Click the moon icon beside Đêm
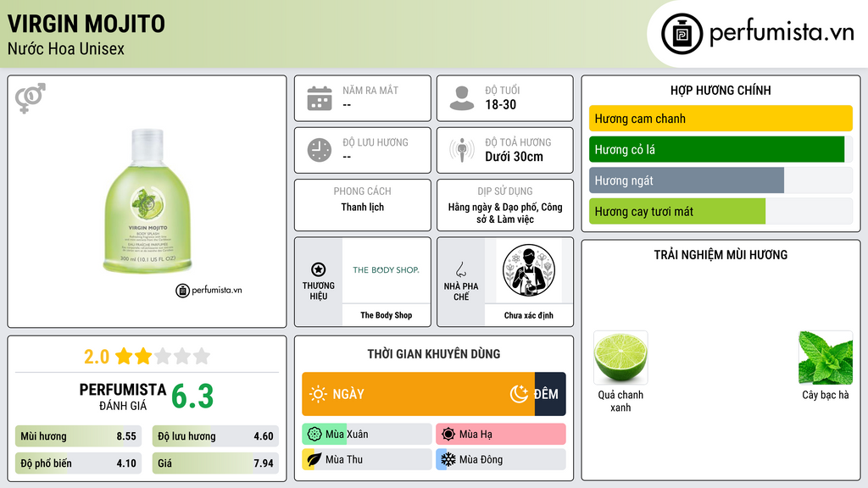This screenshot has height=488, width=868. [519, 394]
